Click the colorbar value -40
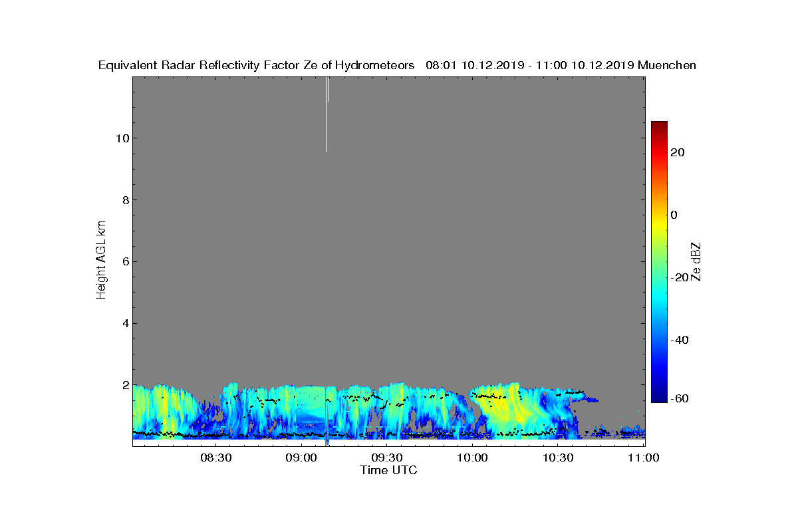 (678, 340)
